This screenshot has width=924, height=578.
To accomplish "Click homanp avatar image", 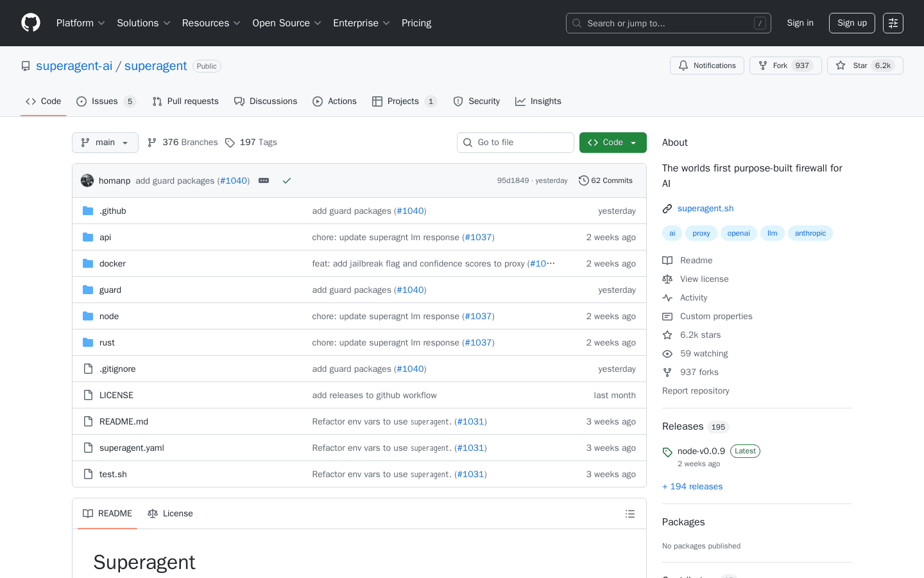I will tap(87, 180).
